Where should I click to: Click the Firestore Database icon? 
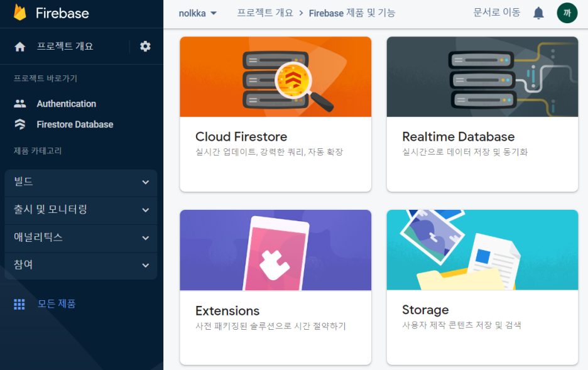click(20, 124)
